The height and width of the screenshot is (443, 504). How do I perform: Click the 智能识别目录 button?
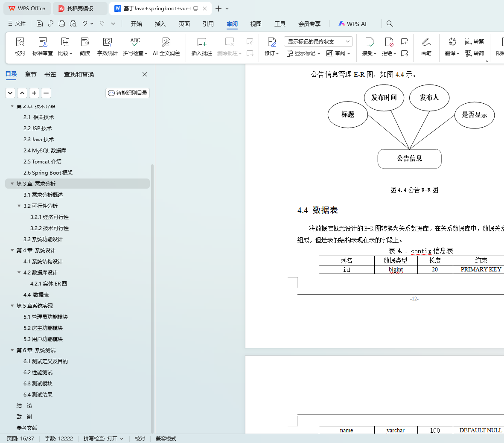[128, 93]
